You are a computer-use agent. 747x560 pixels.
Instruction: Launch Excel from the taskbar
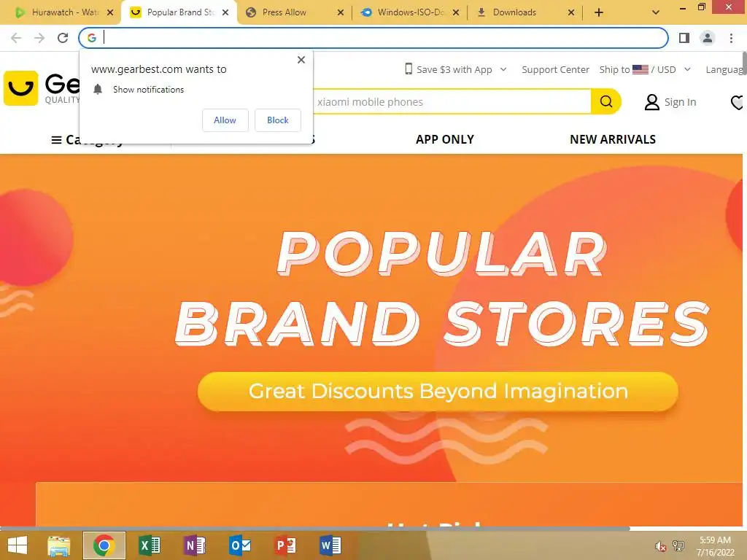point(149,545)
